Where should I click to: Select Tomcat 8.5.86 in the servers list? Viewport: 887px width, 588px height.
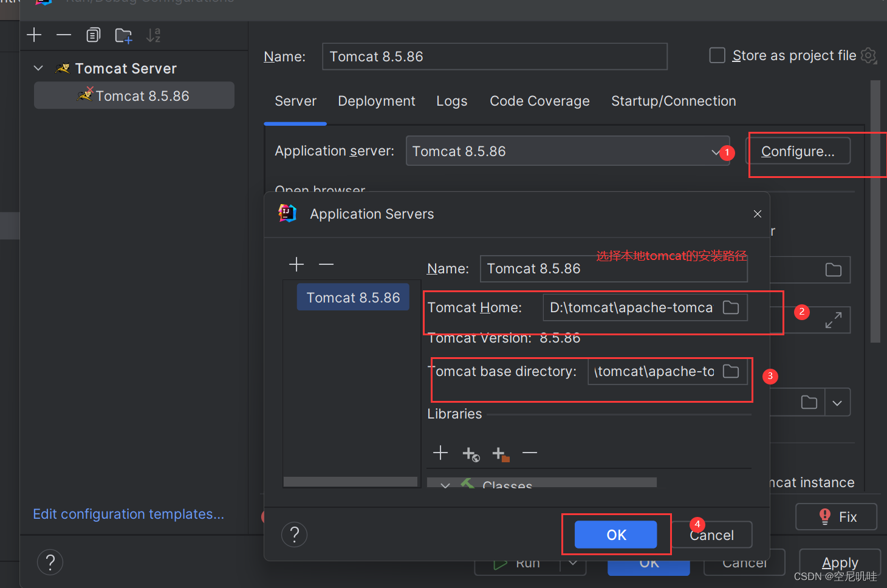click(x=352, y=297)
